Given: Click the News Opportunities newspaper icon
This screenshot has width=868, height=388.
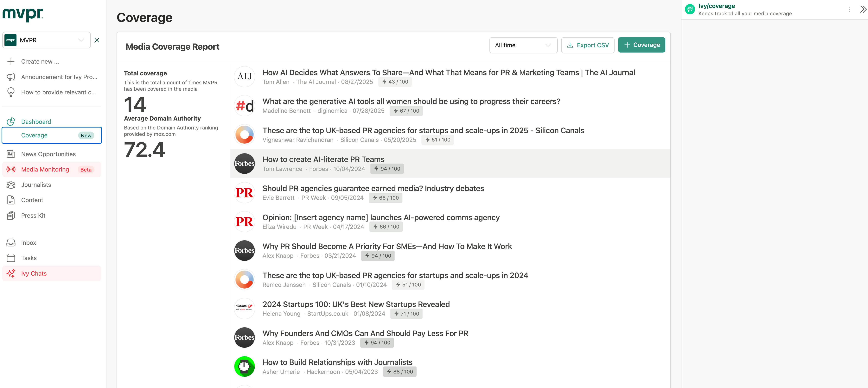Looking at the screenshot, I should [x=11, y=154].
